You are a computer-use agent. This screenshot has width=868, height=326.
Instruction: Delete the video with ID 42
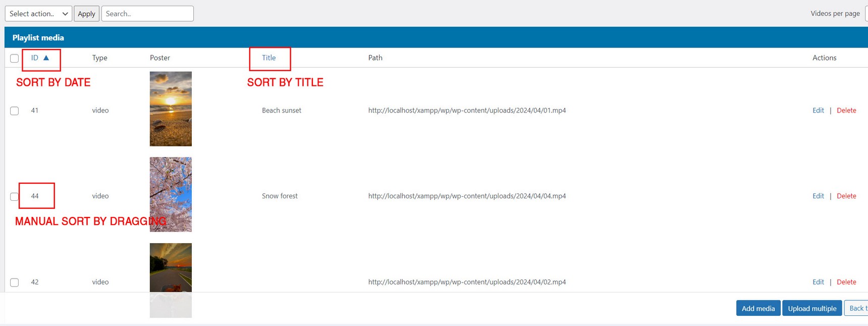[846, 282]
